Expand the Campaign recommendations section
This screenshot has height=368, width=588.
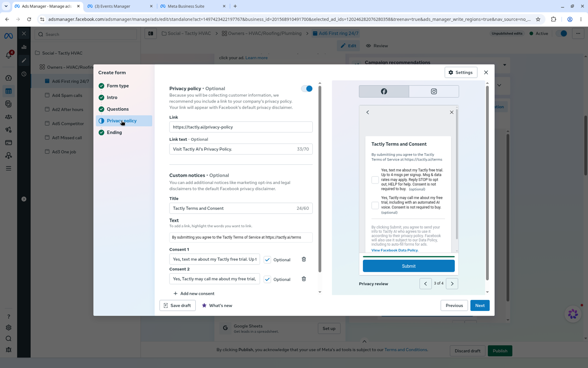coord(504,65)
